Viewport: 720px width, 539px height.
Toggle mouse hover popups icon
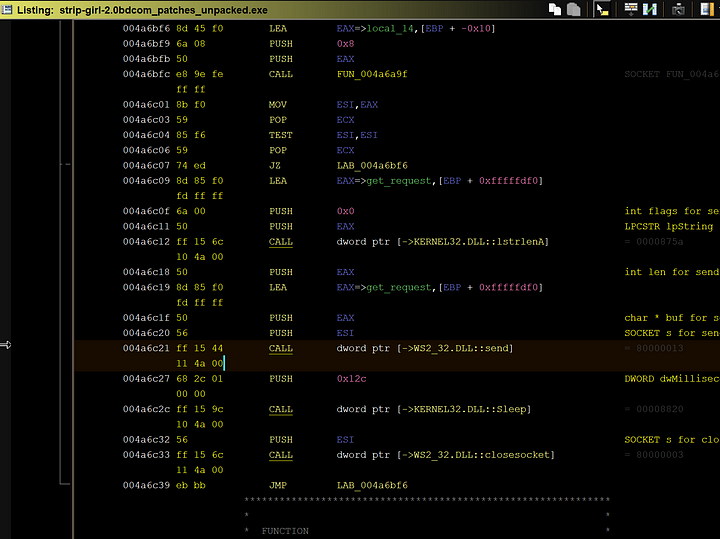coord(602,9)
